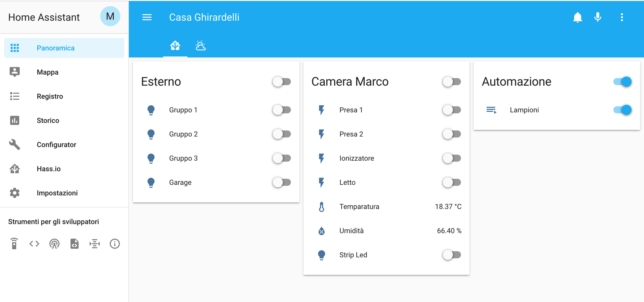This screenshot has width=644, height=302.
Task: Start voice command with microphone icon
Action: pos(598,17)
